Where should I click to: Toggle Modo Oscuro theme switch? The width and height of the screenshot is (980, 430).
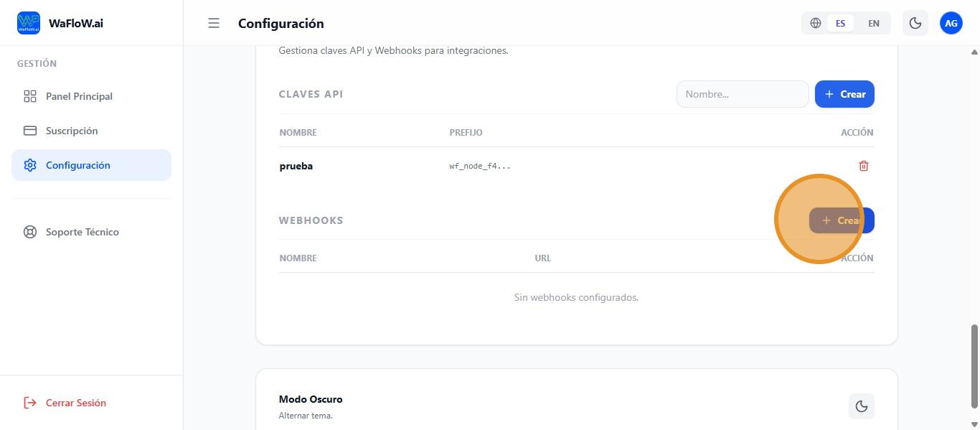pos(861,406)
